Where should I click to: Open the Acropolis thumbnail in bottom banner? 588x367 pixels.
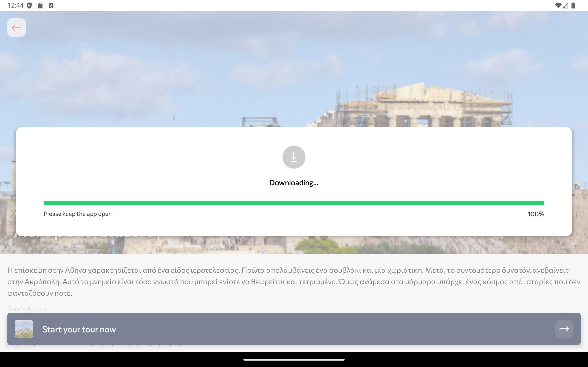pyautogui.click(x=24, y=329)
